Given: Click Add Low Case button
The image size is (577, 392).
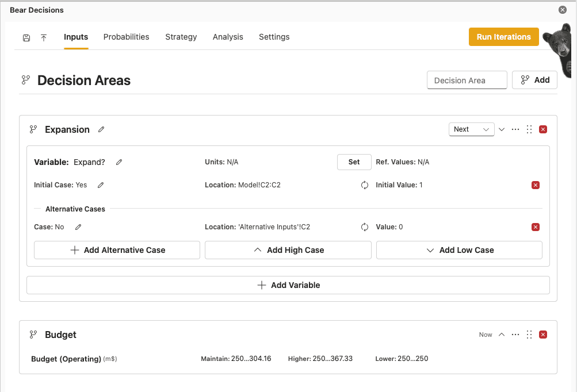Looking at the screenshot, I should click(x=459, y=250).
